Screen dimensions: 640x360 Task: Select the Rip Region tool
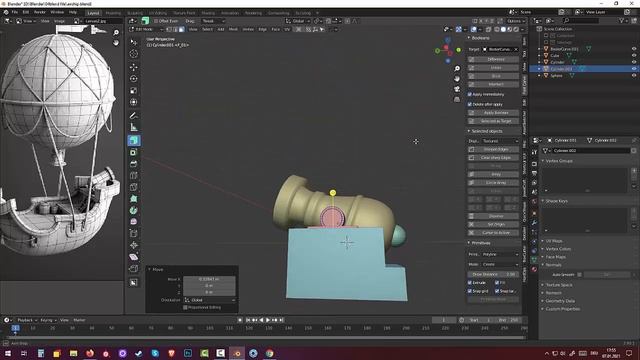click(133, 269)
